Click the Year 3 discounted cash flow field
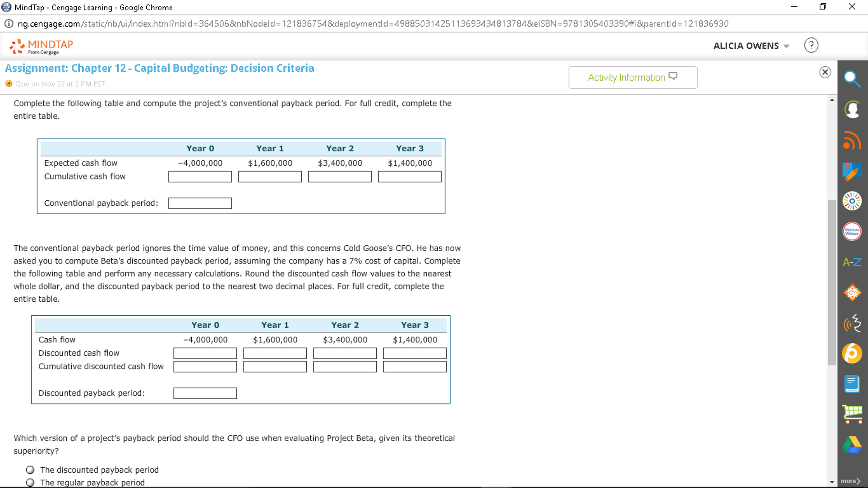The width and height of the screenshot is (868, 488). click(x=415, y=353)
